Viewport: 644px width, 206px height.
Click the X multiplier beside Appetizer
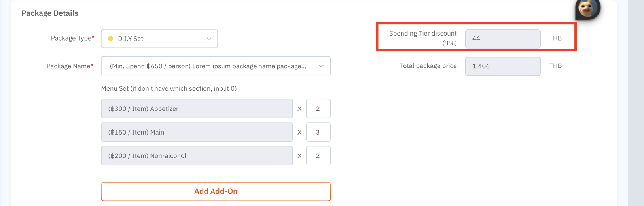pos(299,109)
